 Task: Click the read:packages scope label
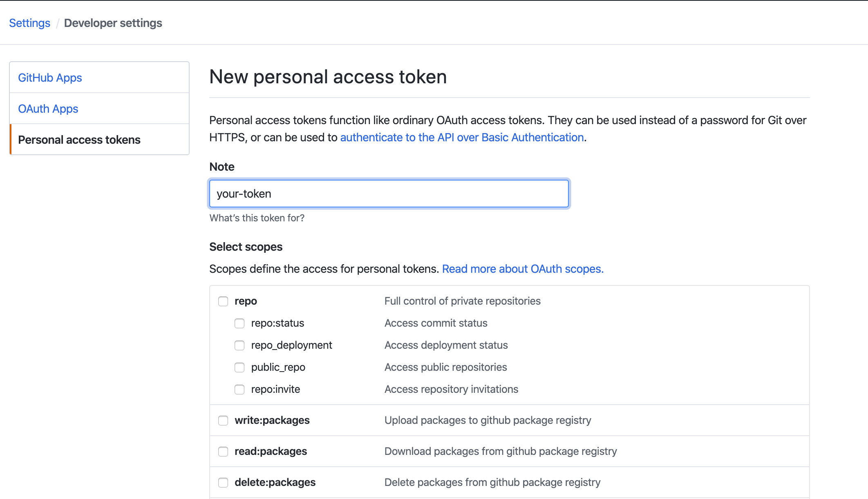[x=271, y=451]
